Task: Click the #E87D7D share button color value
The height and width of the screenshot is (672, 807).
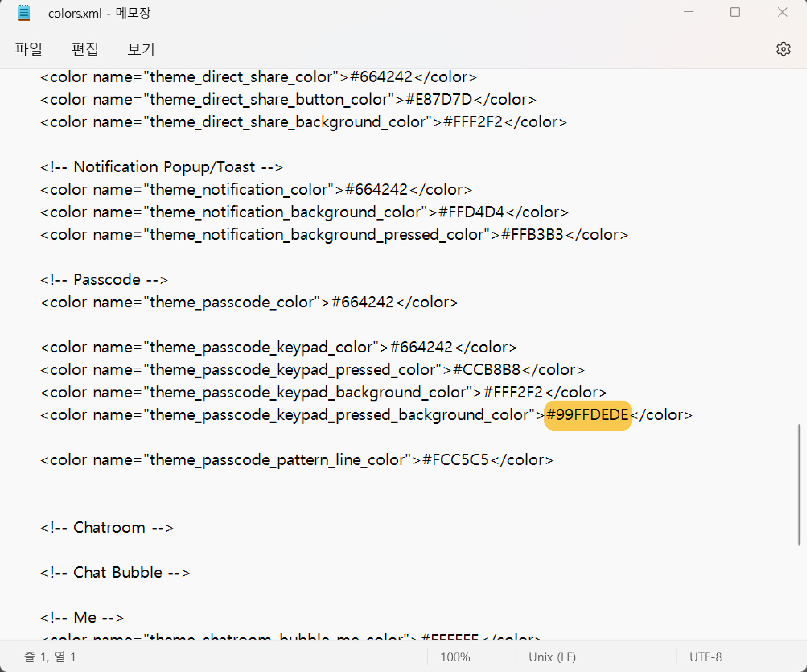Action: point(438,100)
